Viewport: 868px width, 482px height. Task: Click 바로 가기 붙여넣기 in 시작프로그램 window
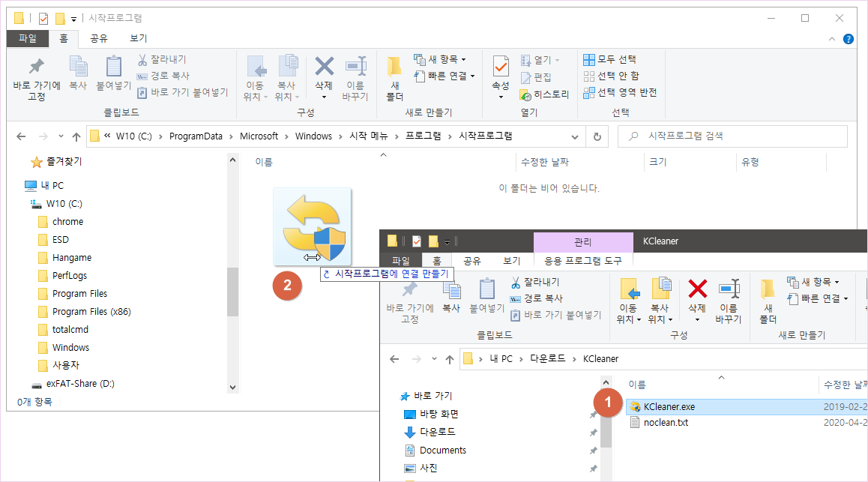183,92
